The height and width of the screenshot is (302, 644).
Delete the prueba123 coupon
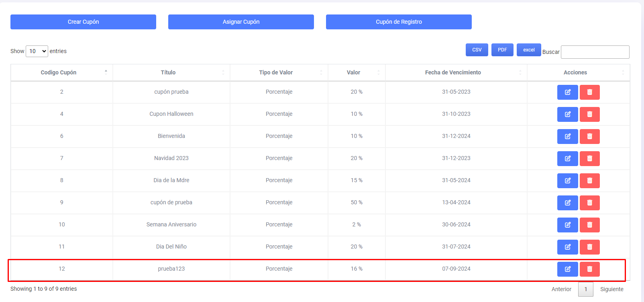(589, 269)
